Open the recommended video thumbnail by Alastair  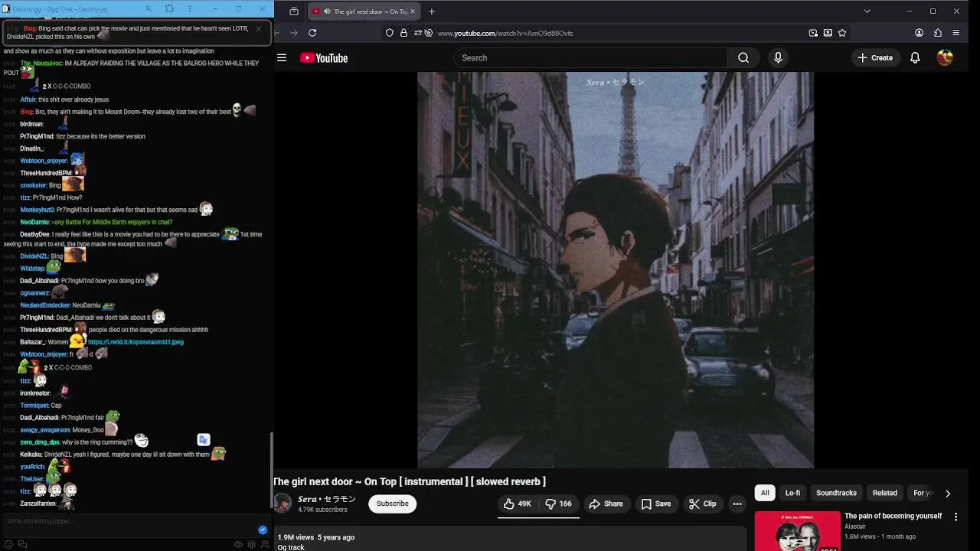[x=797, y=531]
